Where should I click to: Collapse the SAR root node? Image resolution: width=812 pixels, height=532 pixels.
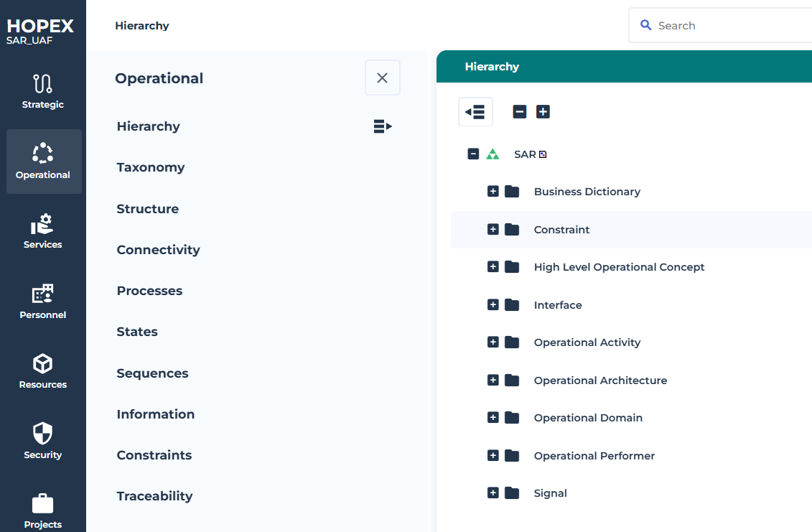(x=473, y=154)
